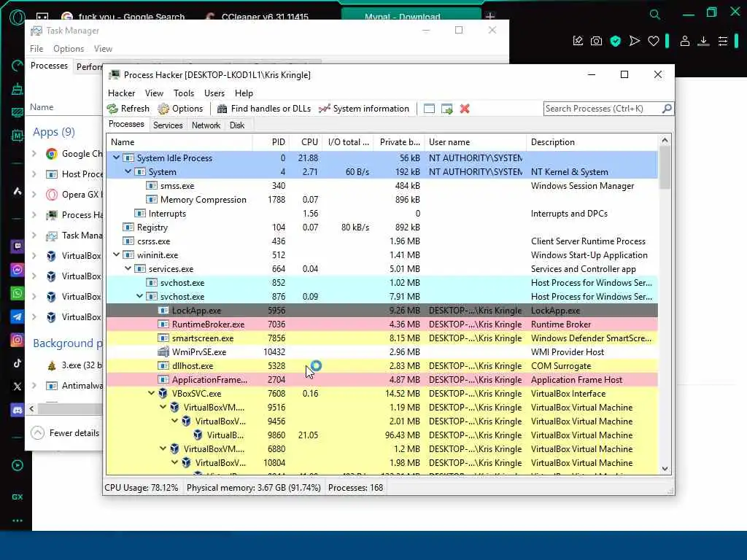Click the camera snapshot icon in Opera toolbar
The image size is (747, 560).
click(x=597, y=42)
